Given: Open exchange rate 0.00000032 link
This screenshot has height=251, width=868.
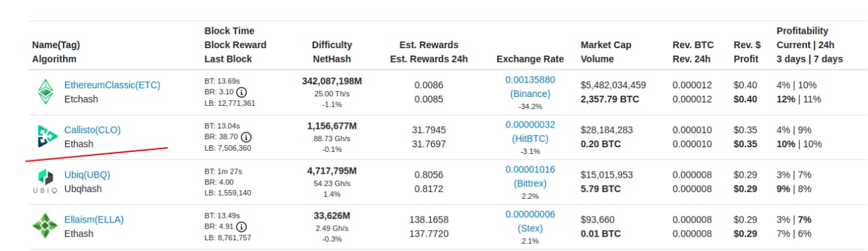Looking at the screenshot, I should click(x=530, y=124).
